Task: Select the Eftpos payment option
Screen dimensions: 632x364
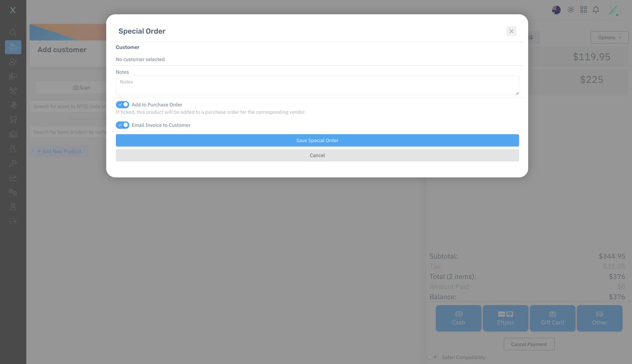Action: (x=505, y=318)
